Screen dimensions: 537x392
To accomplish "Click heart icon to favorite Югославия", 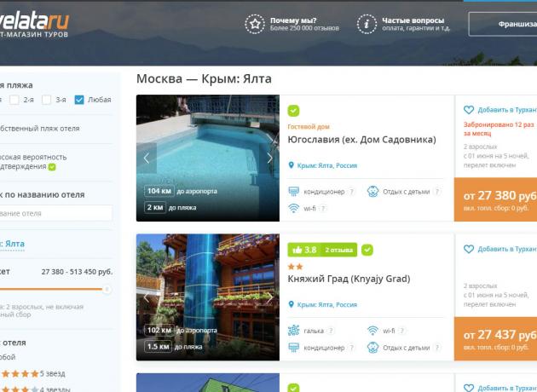I will coord(469,110).
